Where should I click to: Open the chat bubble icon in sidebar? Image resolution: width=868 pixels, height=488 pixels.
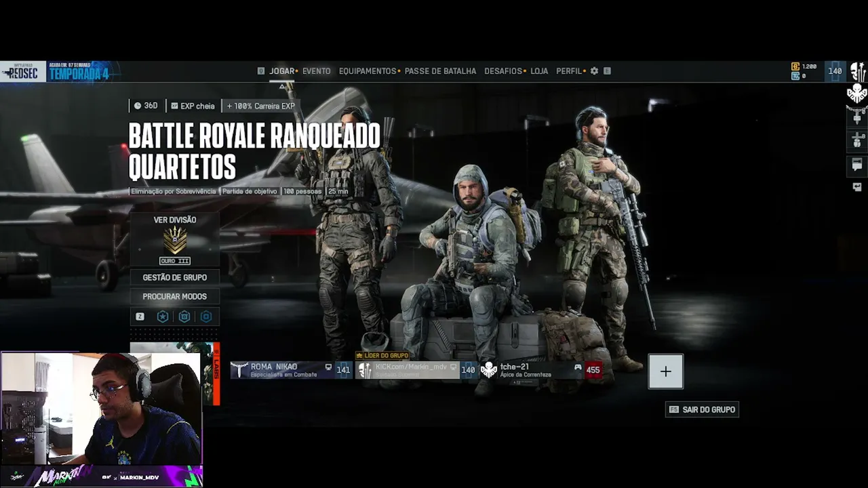tap(857, 164)
